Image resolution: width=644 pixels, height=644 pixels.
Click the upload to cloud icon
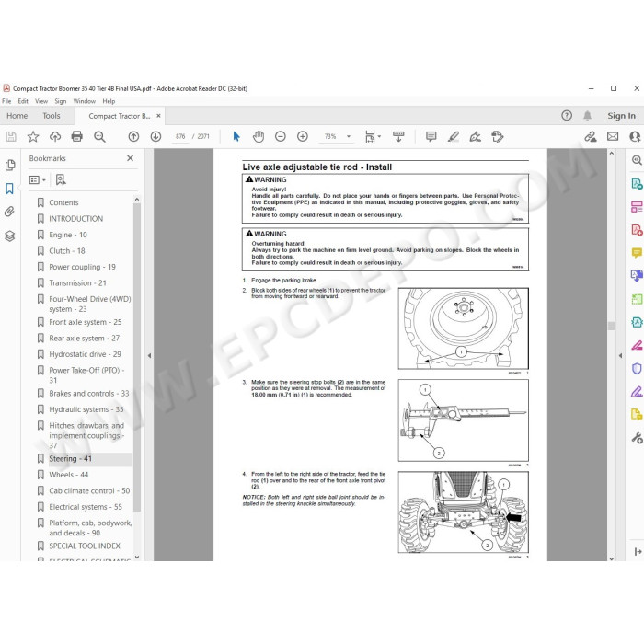click(55, 136)
